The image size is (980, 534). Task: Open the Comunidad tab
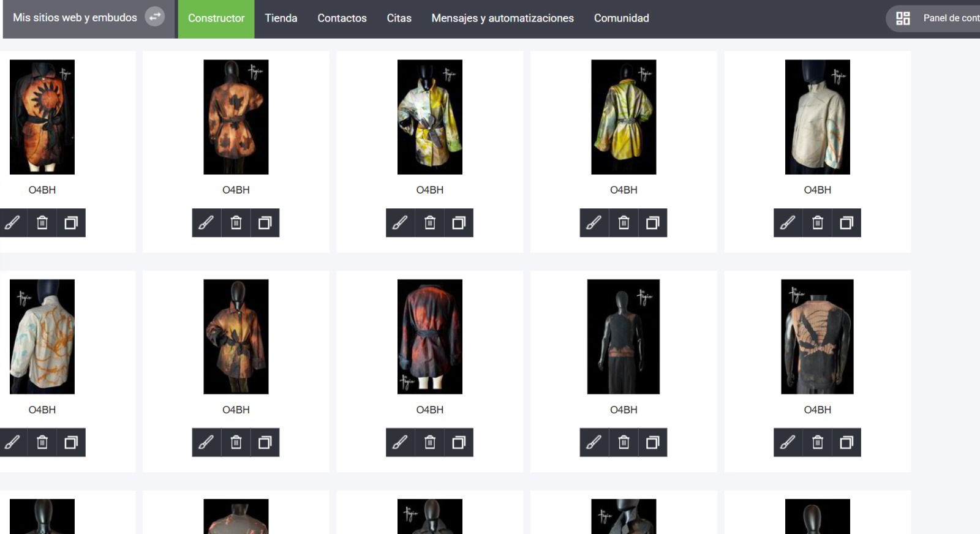point(622,18)
